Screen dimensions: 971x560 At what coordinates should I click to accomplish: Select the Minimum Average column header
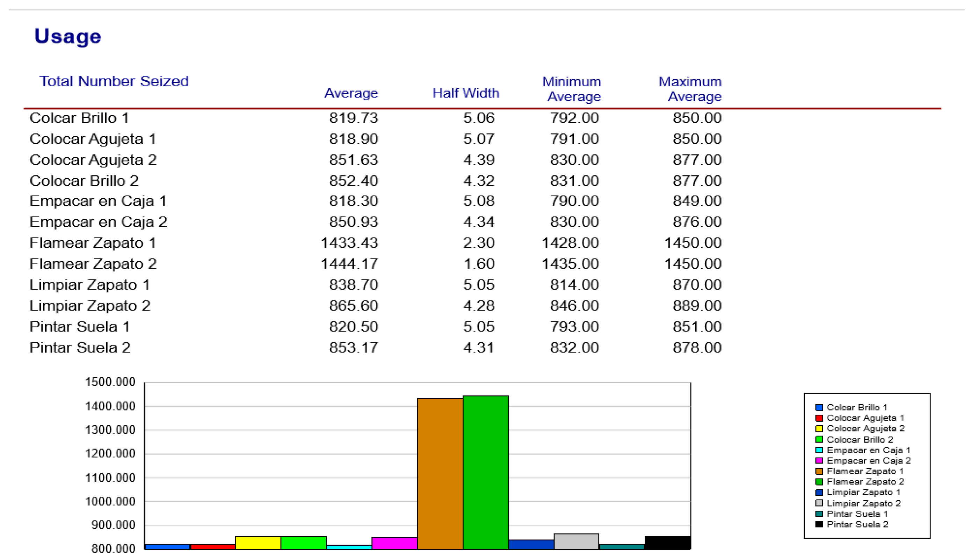[x=572, y=89]
